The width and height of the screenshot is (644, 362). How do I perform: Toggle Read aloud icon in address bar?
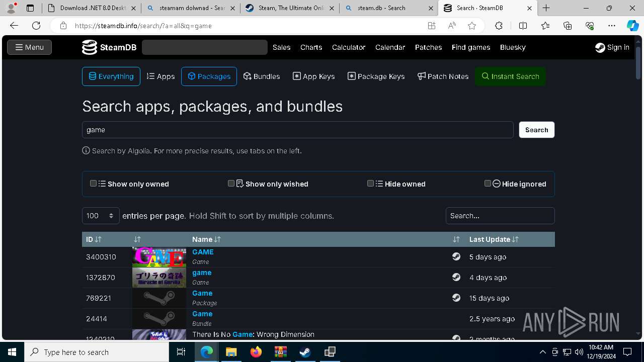452,26
